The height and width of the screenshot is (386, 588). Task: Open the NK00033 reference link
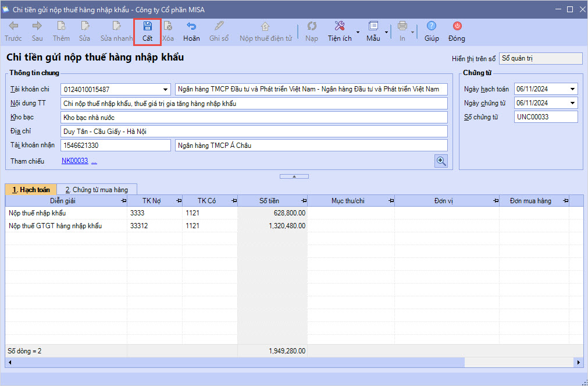pyautogui.click(x=74, y=161)
